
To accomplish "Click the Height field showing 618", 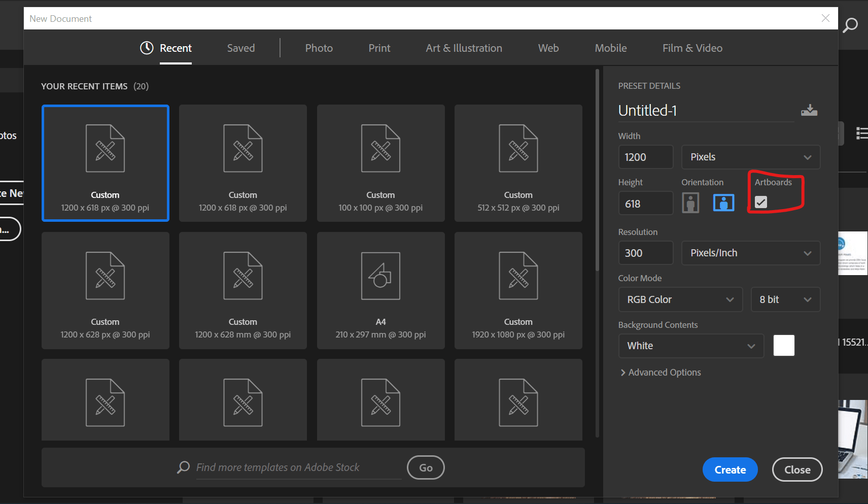I will pyautogui.click(x=646, y=204).
